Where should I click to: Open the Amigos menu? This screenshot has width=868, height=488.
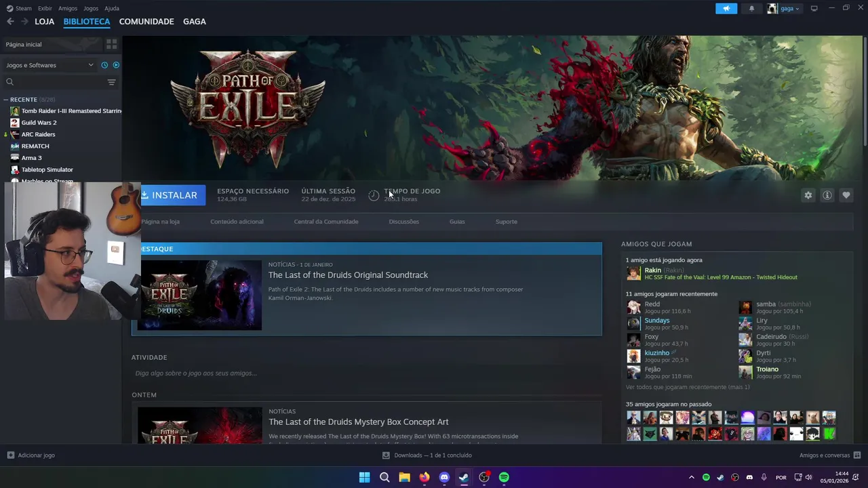(x=68, y=8)
